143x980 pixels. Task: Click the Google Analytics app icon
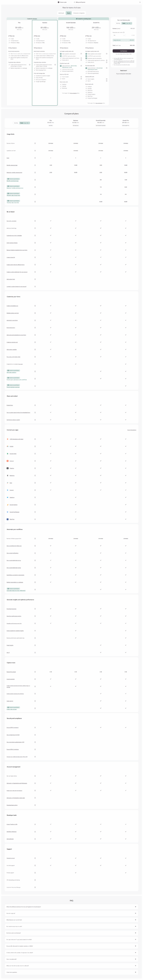click(8, 505)
